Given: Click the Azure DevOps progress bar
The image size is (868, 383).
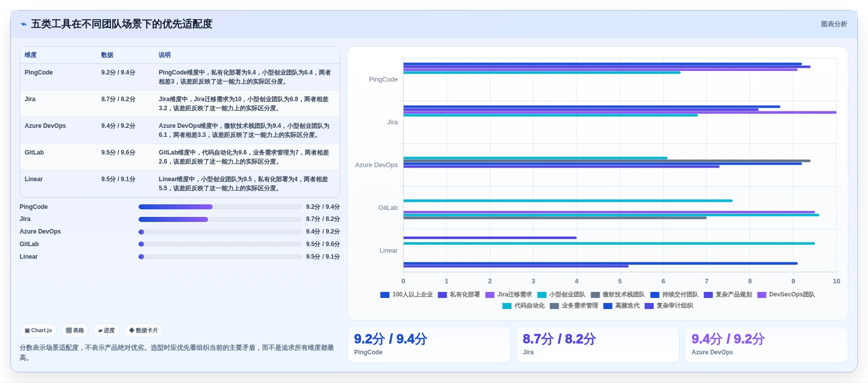Looking at the screenshot, I should coord(220,232).
